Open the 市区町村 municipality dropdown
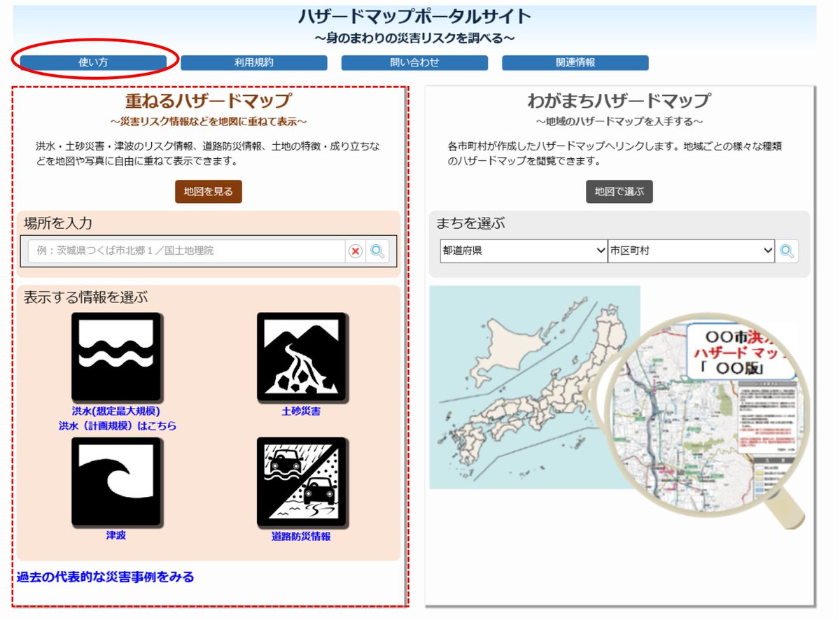 point(692,251)
